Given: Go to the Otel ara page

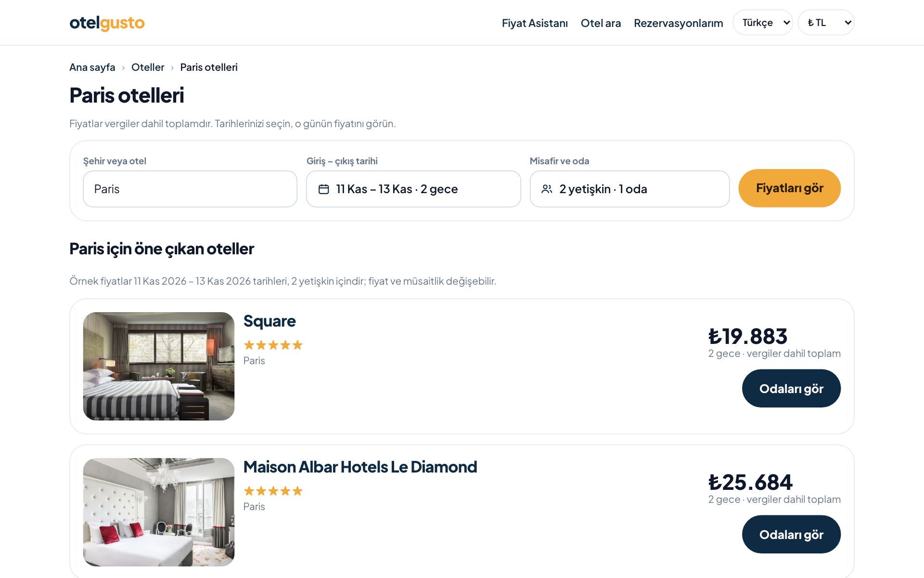Looking at the screenshot, I should click(x=601, y=23).
